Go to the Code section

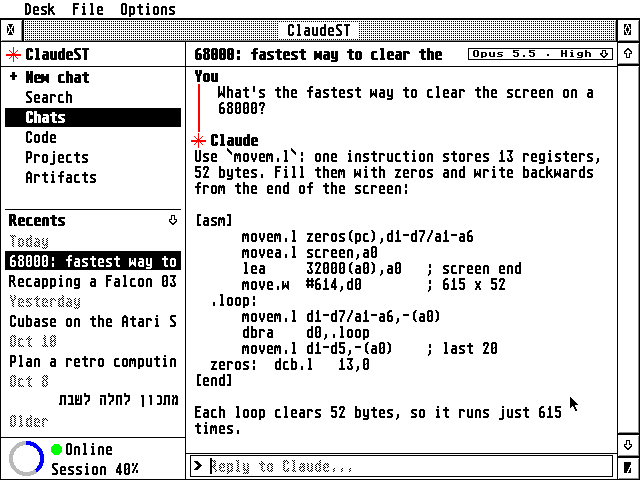[x=93, y=138]
